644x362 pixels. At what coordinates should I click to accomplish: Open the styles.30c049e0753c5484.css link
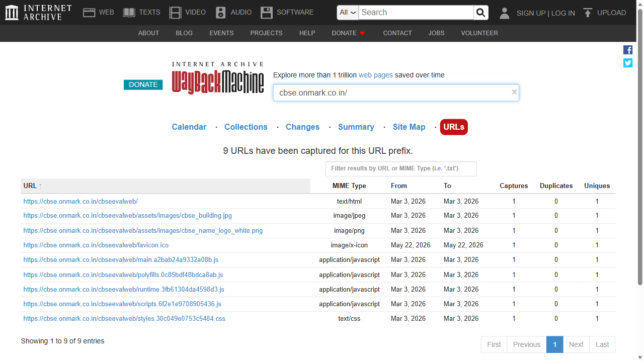tap(124, 319)
